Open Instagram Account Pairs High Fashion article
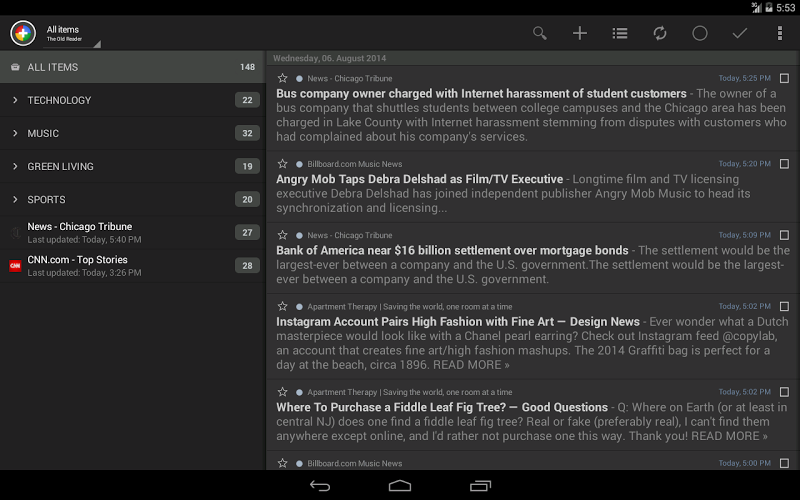 [x=533, y=336]
